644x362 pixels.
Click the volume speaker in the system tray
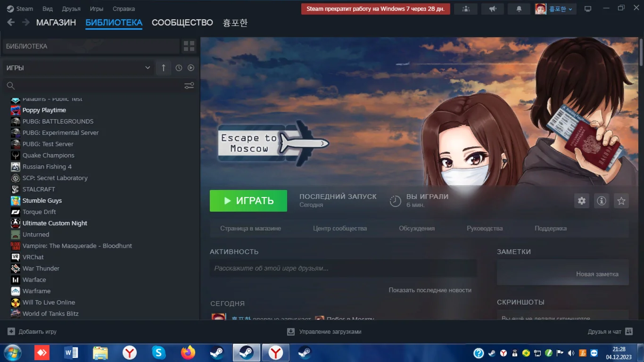pyautogui.click(x=571, y=353)
